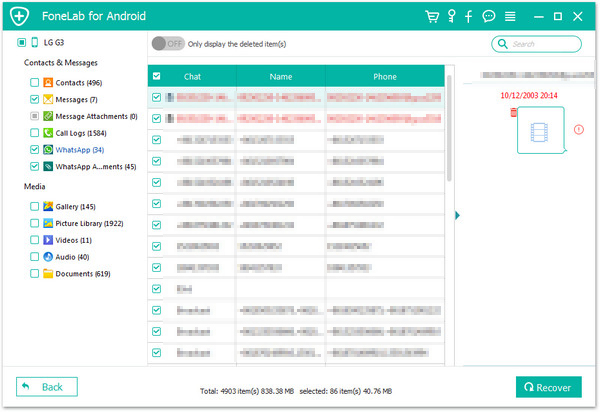The width and height of the screenshot is (600, 412).
Task: Check the Audio (40) checkbox
Action: point(34,257)
